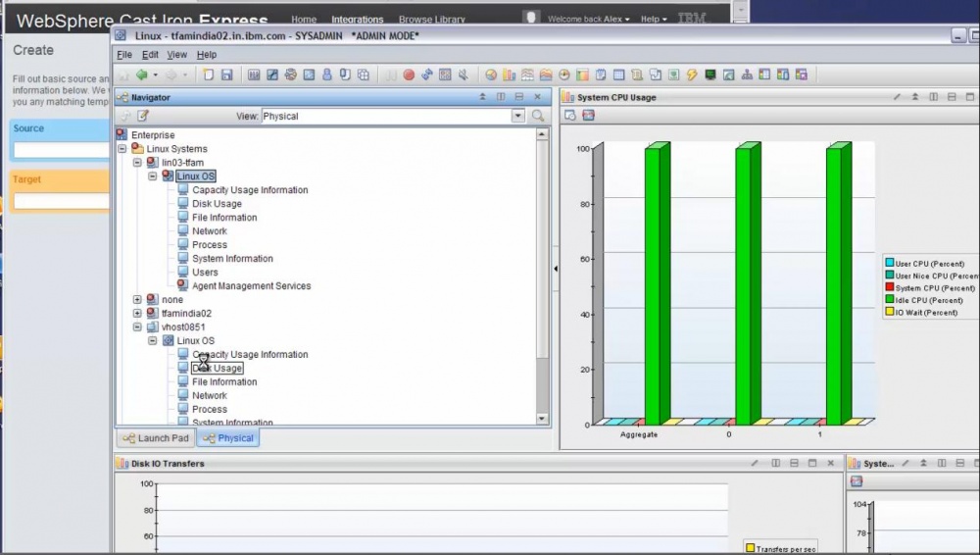Open the Edit menu

pyautogui.click(x=150, y=55)
